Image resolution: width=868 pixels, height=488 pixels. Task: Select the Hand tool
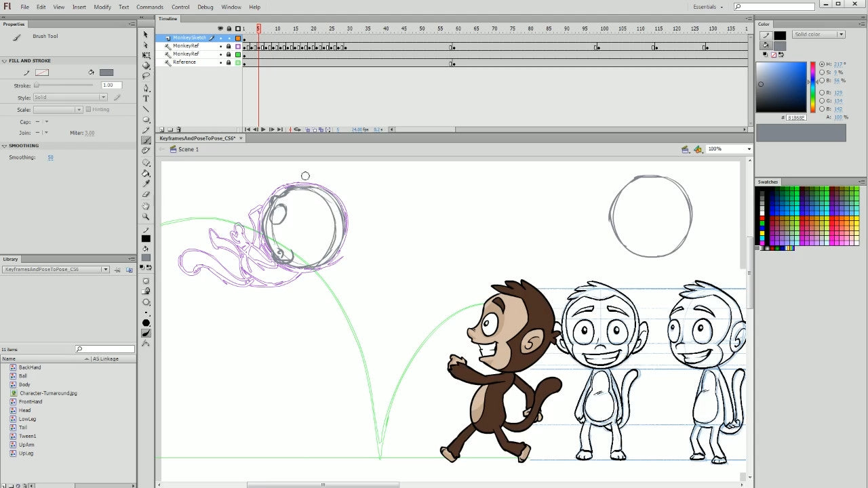146,205
